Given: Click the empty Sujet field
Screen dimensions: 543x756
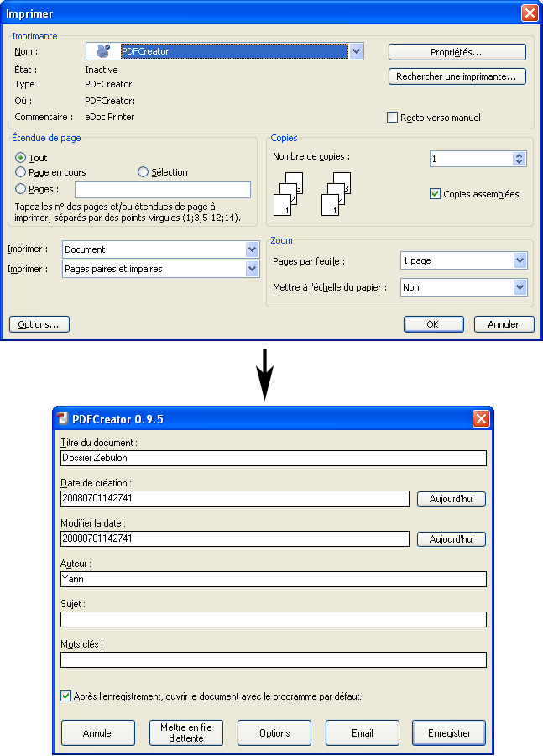Looking at the screenshot, I should [x=274, y=620].
